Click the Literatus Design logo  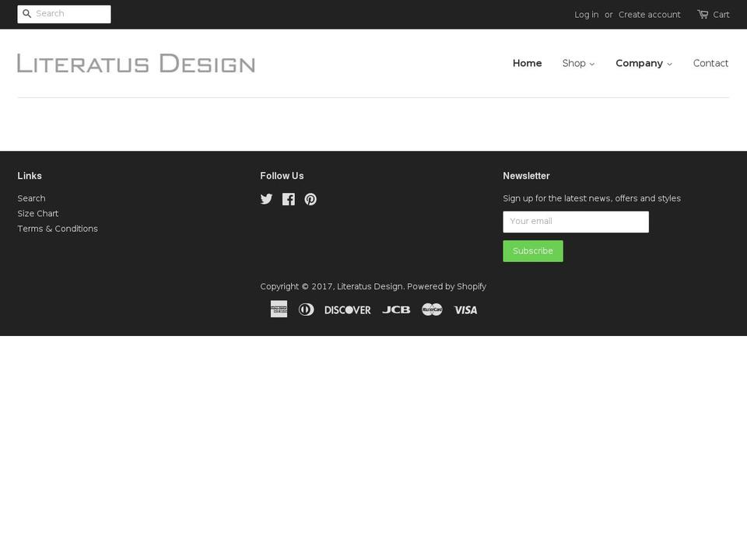(136, 63)
